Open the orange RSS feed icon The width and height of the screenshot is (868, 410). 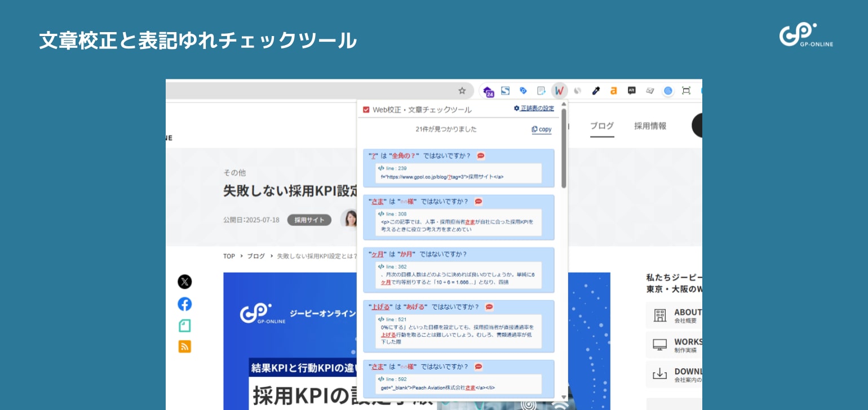(x=185, y=346)
